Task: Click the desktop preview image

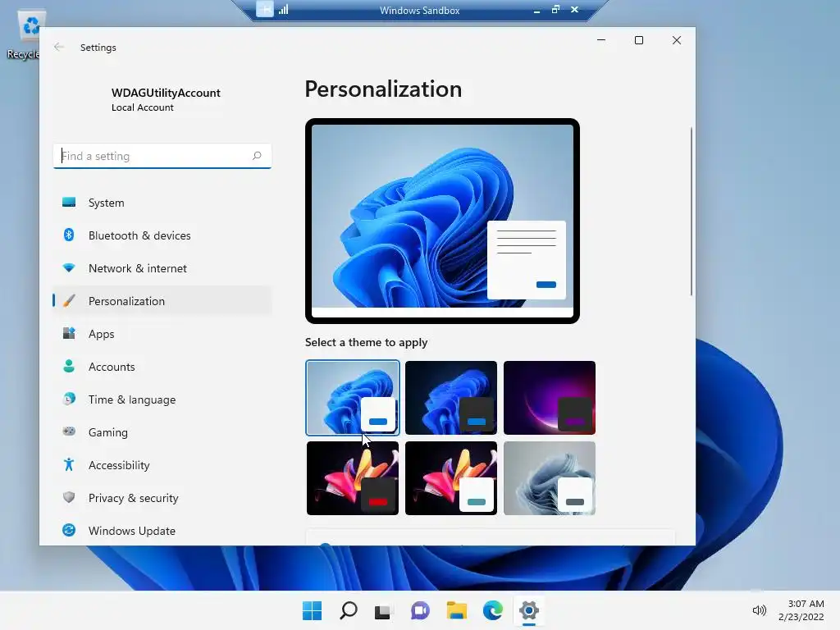Action: [x=442, y=221]
